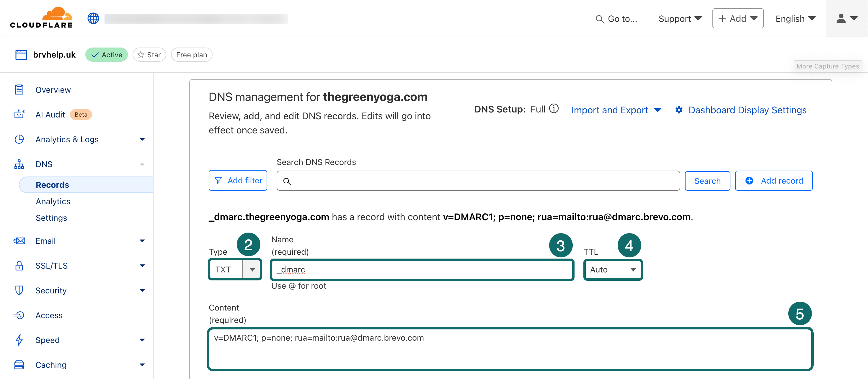Click the Caching server icon
Screen dimensions: 868x379
click(19, 365)
